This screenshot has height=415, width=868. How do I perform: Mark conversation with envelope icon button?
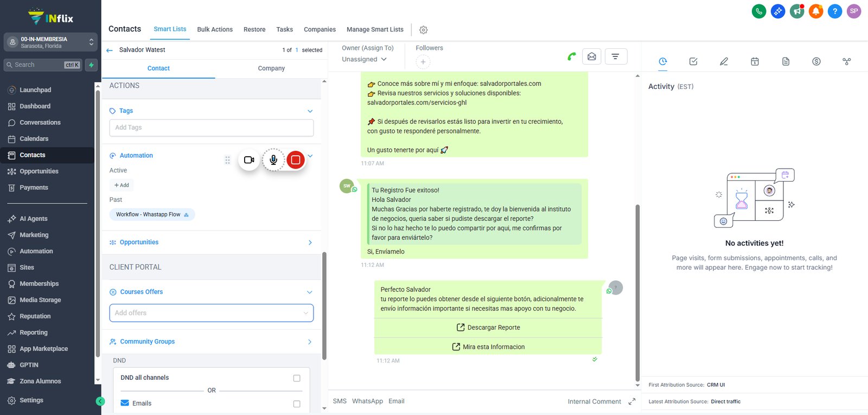click(x=592, y=56)
